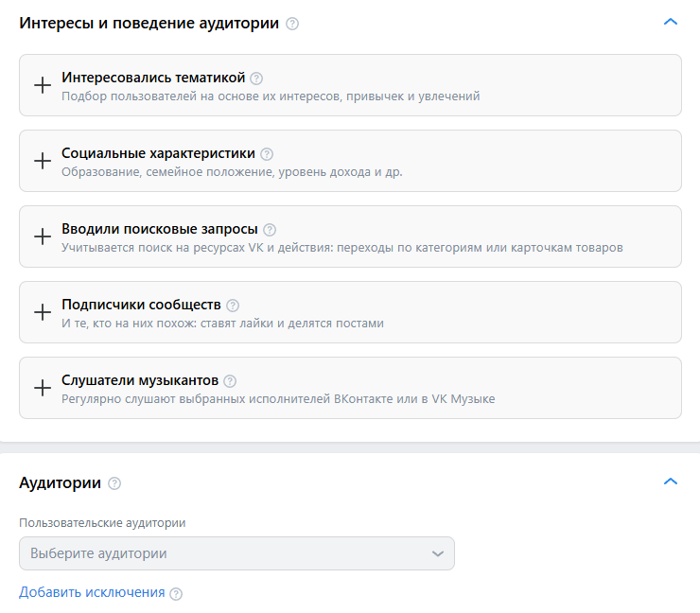Expand Социальные характеристики plus sign
This screenshot has width=700, height=613.
pos(43,161)
